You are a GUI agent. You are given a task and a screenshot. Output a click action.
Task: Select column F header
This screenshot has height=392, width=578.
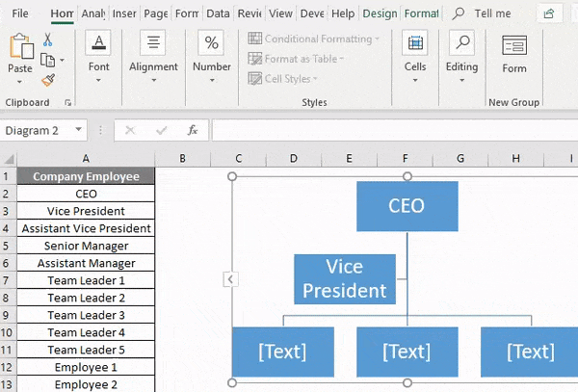pyautogui.click(x=406, y=159)
